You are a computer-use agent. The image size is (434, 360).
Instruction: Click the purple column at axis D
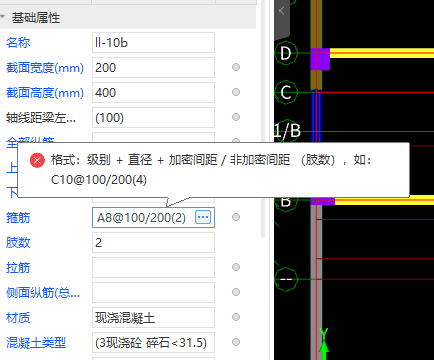pos(320,59)
